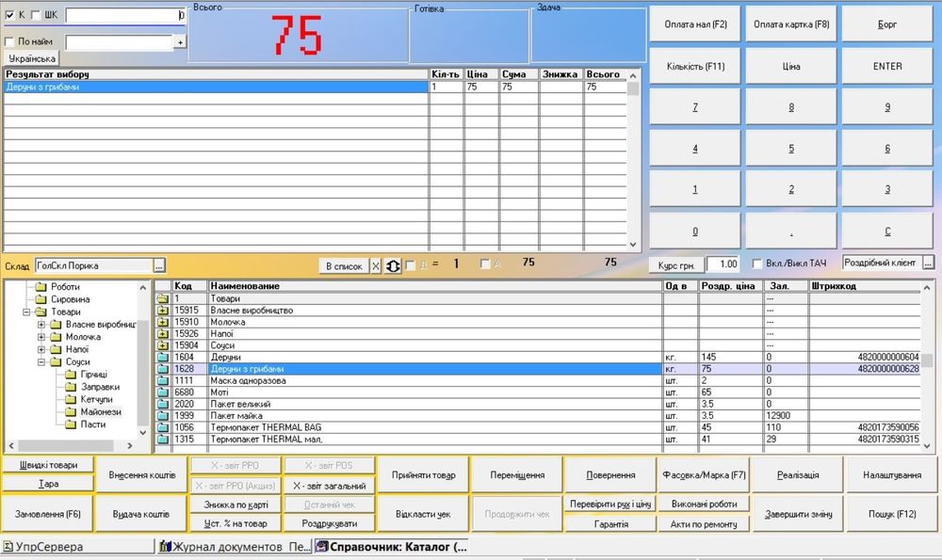The height and width of the screenshot is (560, 942).
Task: Switch to the 'Журнал документов' taskbar window
Action: coord(235,547)
